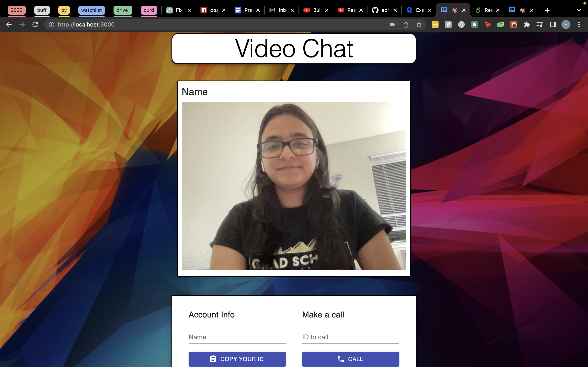This screenshot has width=588, height=367.
Task: Click the browser reload icon
Action: click(35, 24)
